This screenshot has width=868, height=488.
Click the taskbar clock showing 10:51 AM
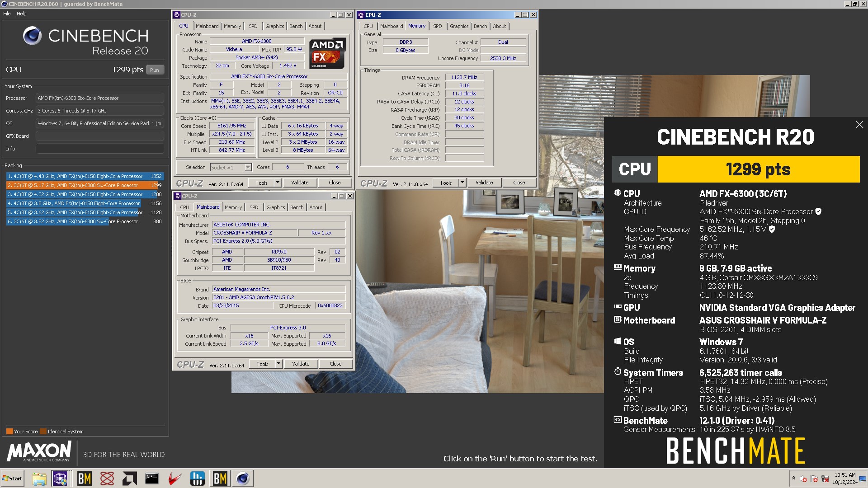click(x=845, y=479)
